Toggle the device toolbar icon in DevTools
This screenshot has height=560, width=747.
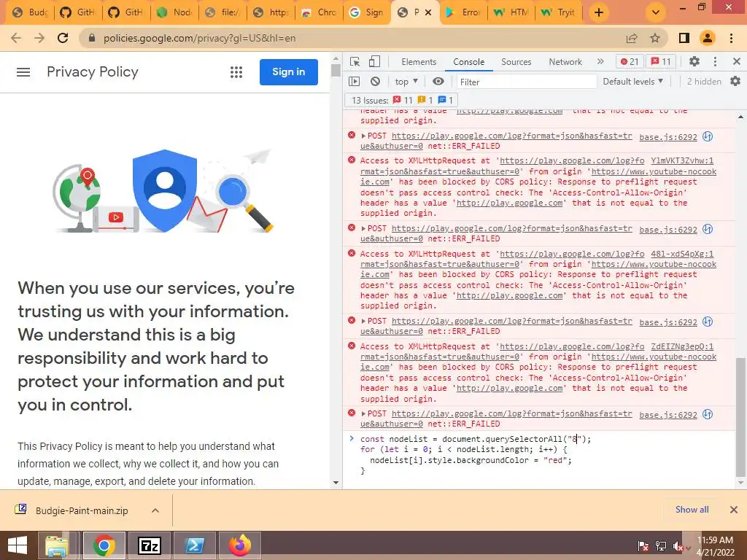pyautogui.click(x=374, y=61)
